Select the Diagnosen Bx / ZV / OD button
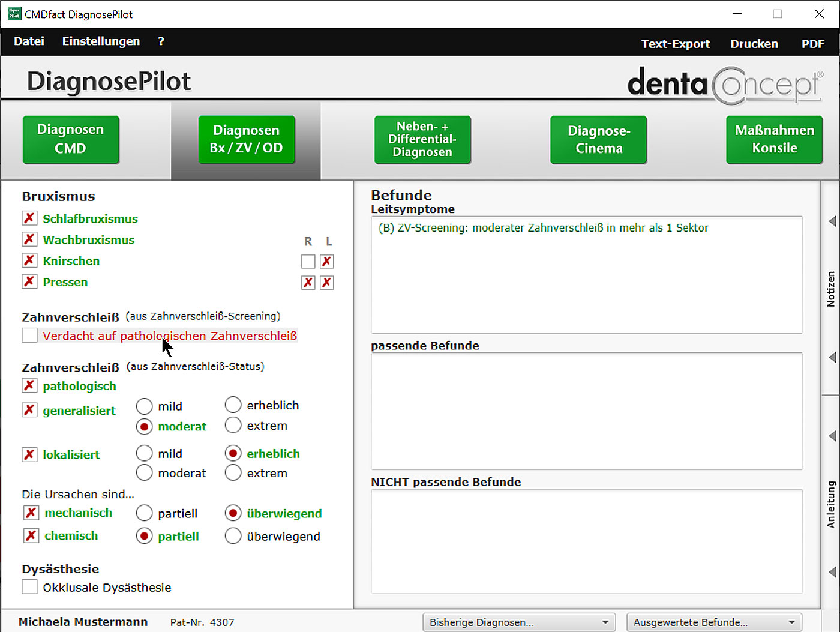The width and height of the screenshot is (840, 632). [x=247, y=139]
